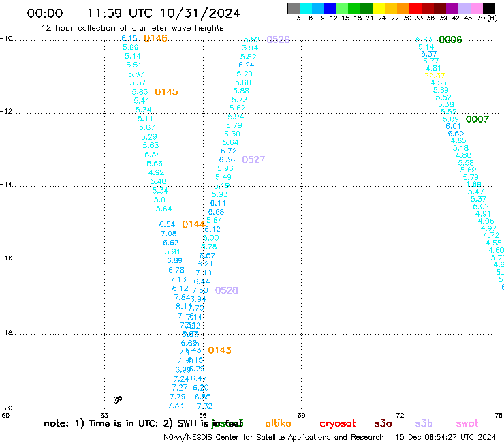The image size is (504, 443).
Task: Click the 5.09 reading next to pass 0007
Action: click(451, 119)
